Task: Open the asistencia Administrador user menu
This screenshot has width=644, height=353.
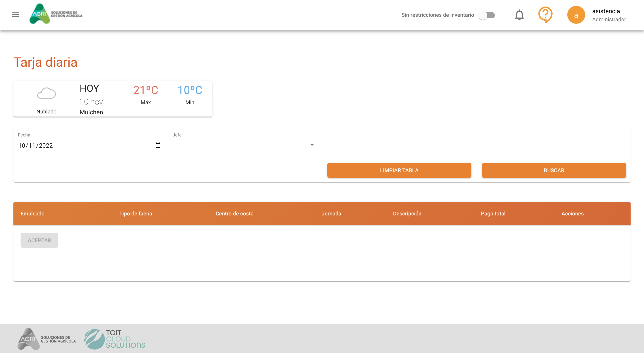Action: pos(608,15)
